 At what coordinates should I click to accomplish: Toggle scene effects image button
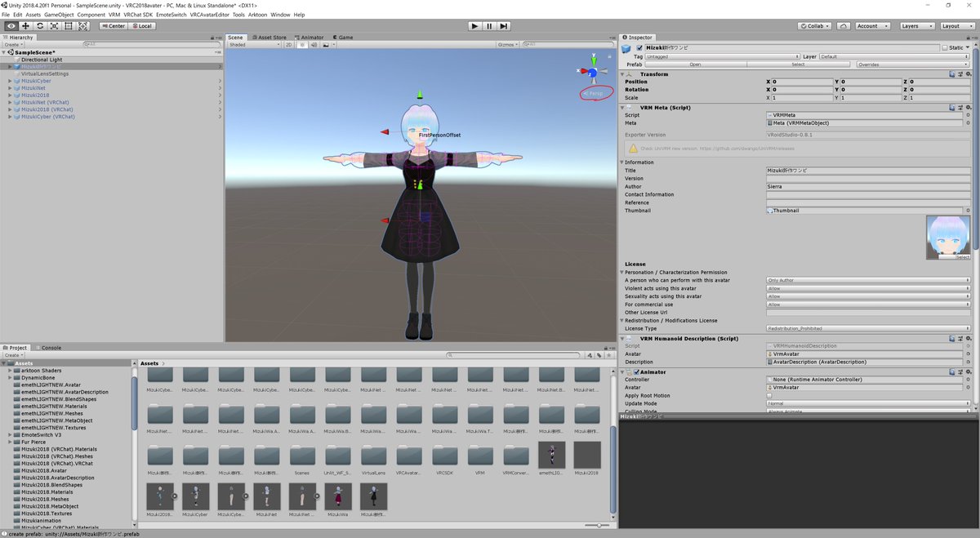pos(327,45)
